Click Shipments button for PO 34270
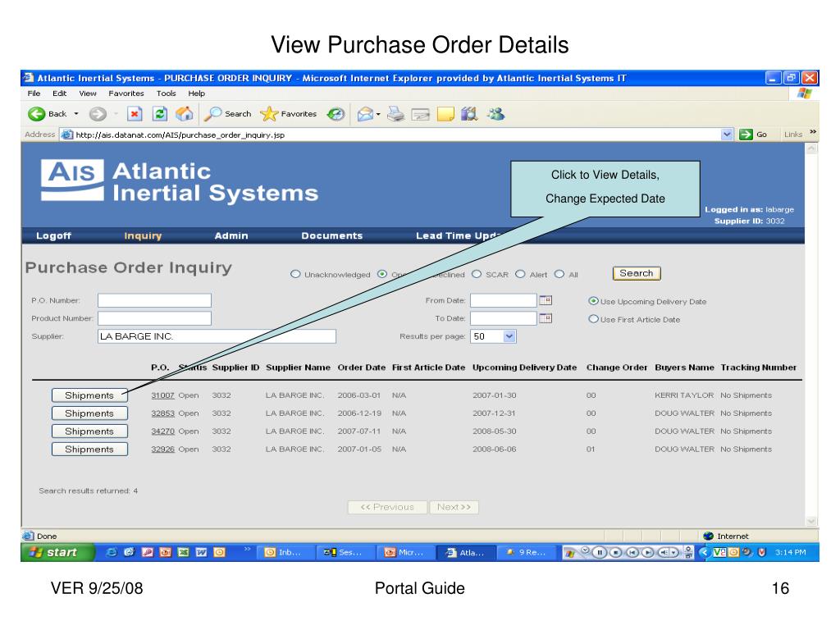Screen dimensions: 840x630 (x=89, y=431)
